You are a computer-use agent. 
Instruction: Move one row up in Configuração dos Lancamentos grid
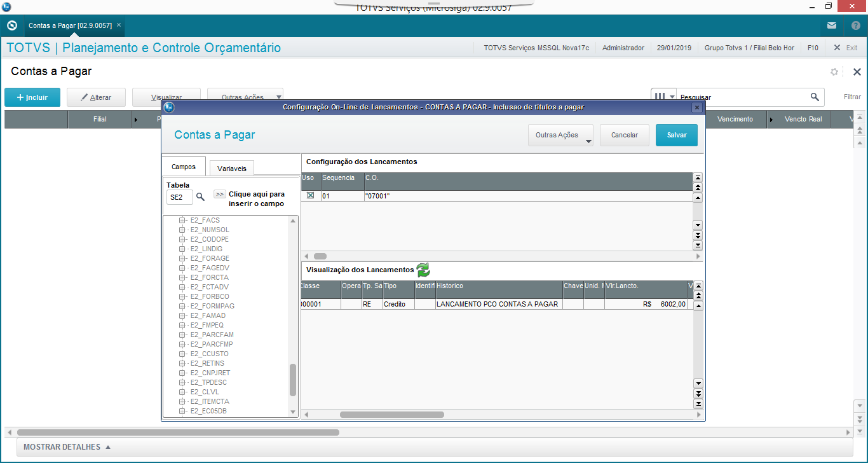(698, 197)
